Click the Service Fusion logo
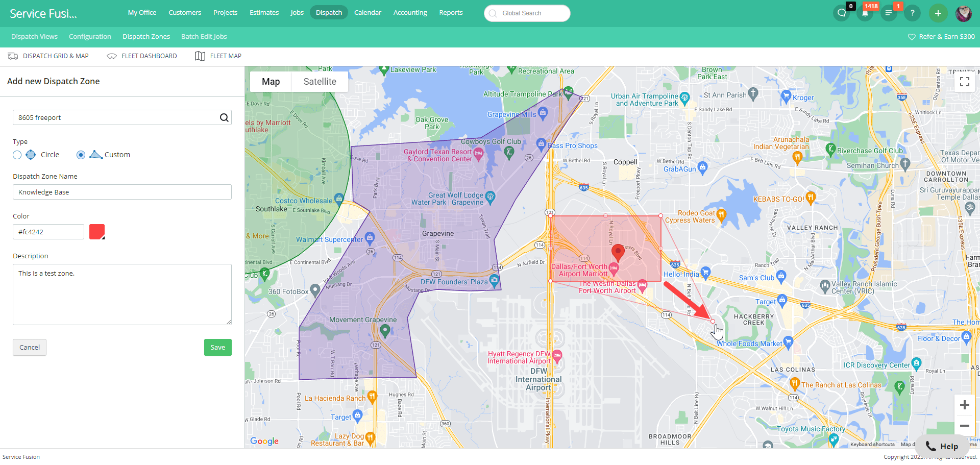980x465 pixels. pos(43,14)
